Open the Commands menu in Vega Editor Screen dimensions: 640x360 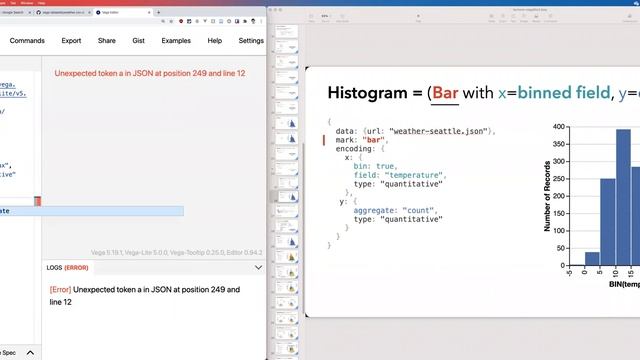point(27,41)
